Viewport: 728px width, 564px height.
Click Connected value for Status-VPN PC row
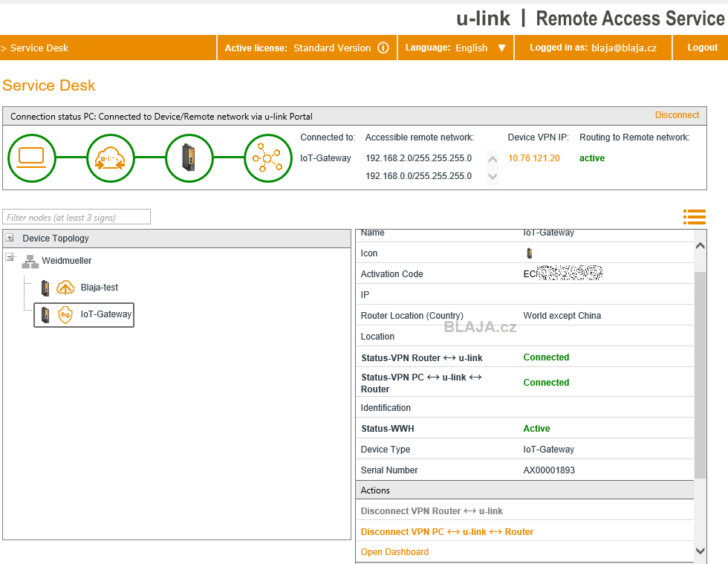[x=546, y=383]
